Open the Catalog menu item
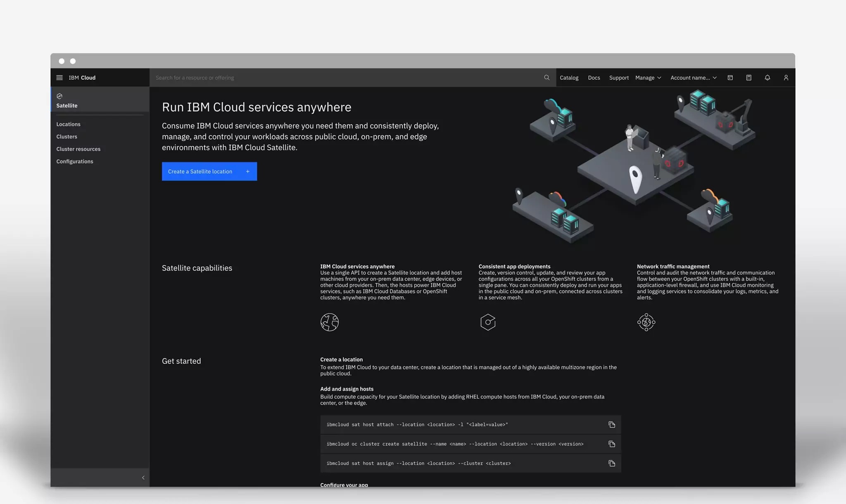 [569, 78]
